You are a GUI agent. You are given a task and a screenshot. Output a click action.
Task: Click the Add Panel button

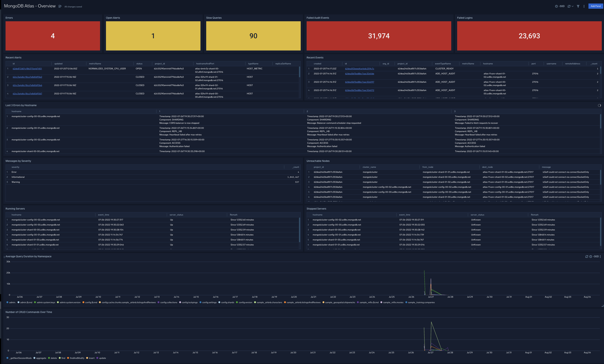596,6
